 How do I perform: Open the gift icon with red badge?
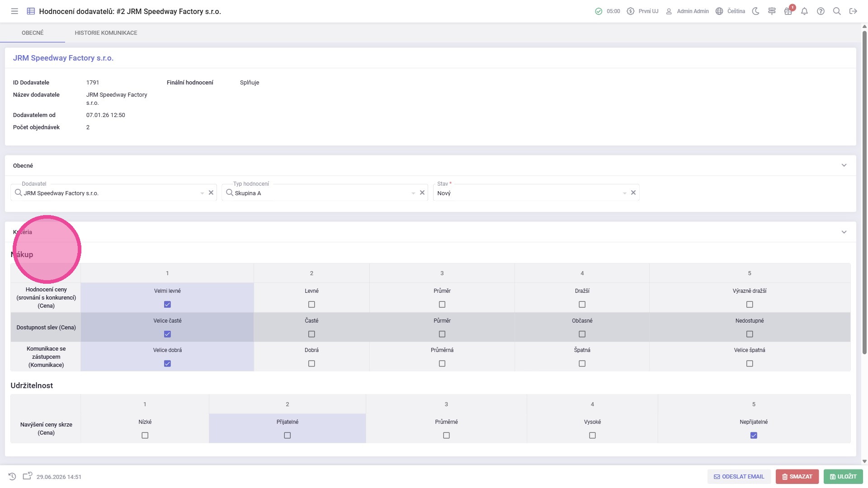[788, 11]
